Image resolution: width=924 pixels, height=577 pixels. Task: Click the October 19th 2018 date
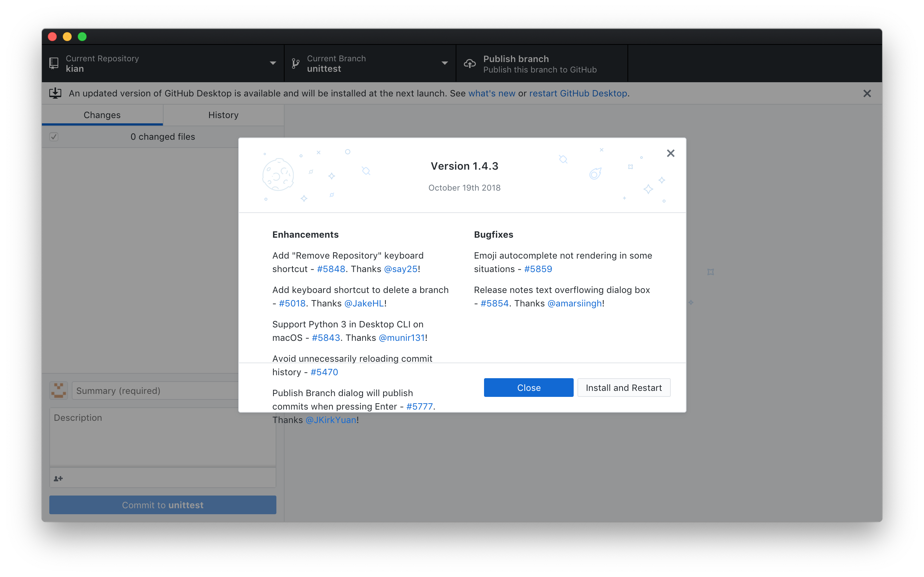[464, 188]
